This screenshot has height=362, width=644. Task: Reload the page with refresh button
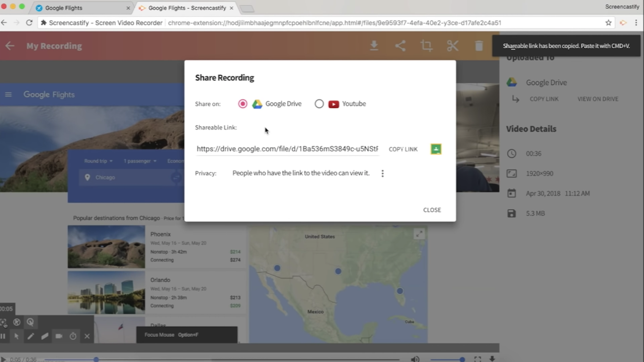pyautogui.click(x=29, y=23)
